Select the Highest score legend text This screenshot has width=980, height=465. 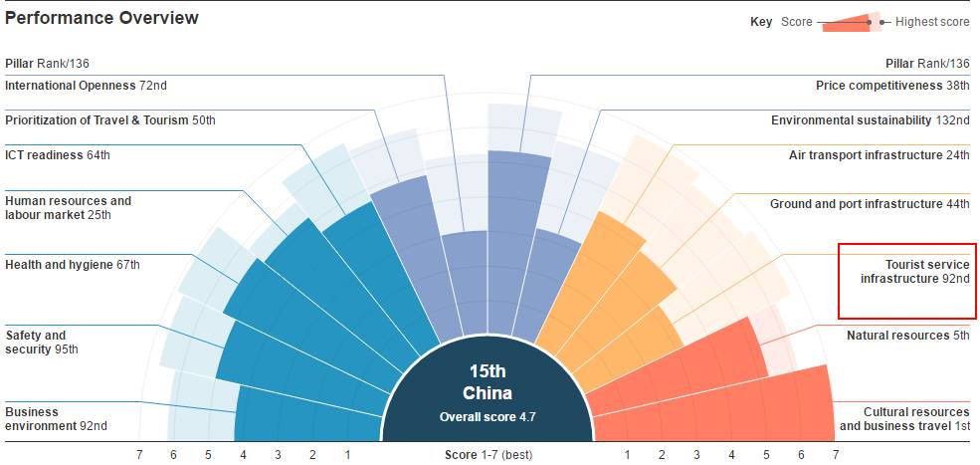click(932, 22)
